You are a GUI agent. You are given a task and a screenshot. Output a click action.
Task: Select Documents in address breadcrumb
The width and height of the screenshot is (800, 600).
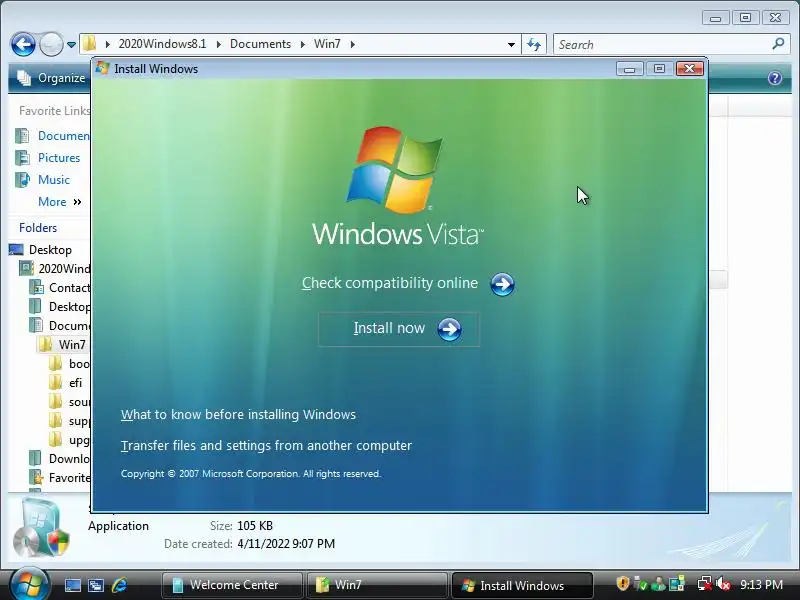260,44
